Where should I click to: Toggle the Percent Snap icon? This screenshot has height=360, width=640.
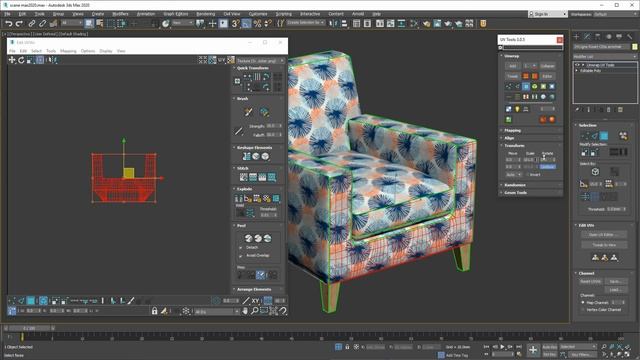tap(257, 24)
